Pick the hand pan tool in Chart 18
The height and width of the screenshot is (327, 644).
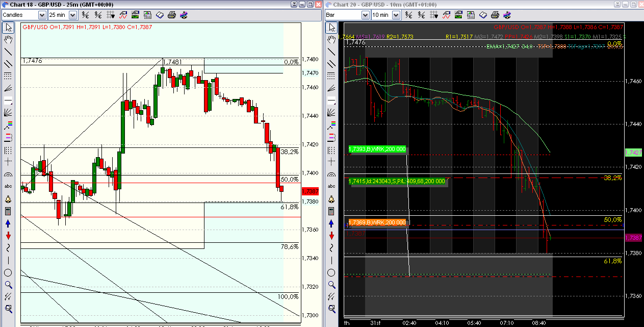tap(8, 39)
